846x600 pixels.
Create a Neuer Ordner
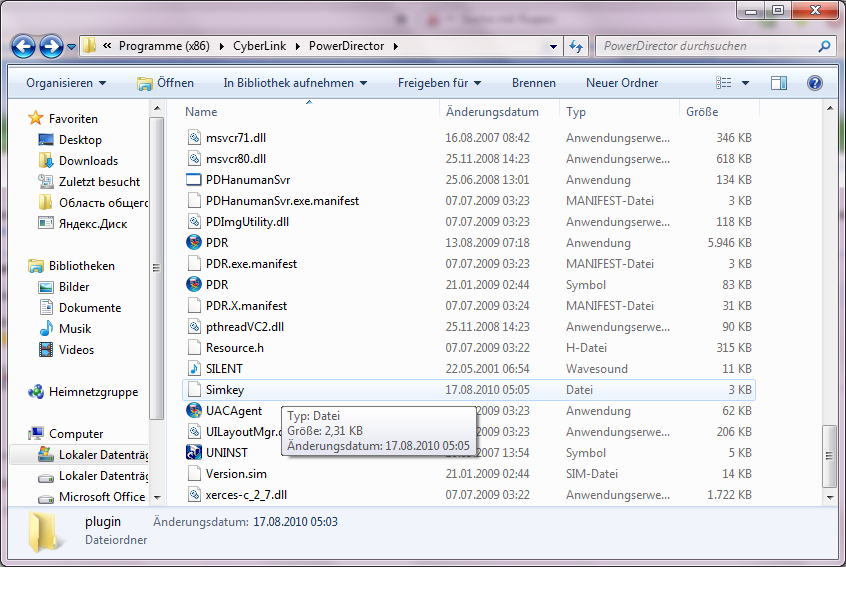click(x=622, y=83)
